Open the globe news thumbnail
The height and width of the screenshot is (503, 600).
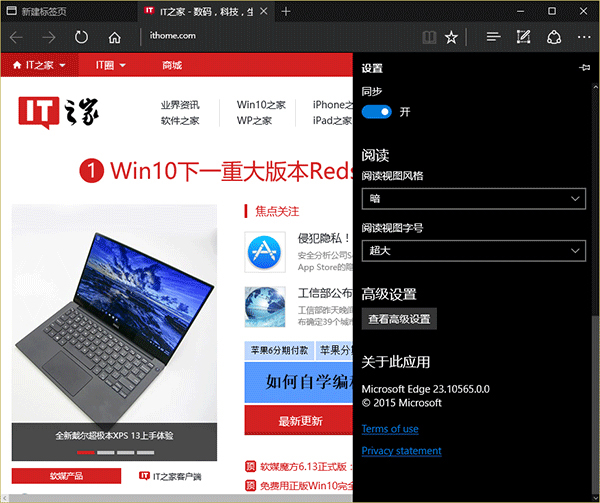point(265,307)
